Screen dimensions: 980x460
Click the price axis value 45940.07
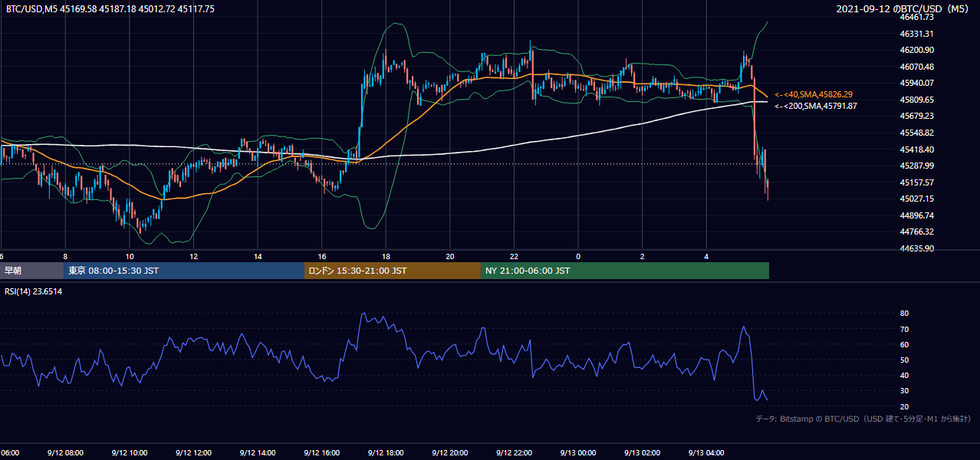[916, 83]
